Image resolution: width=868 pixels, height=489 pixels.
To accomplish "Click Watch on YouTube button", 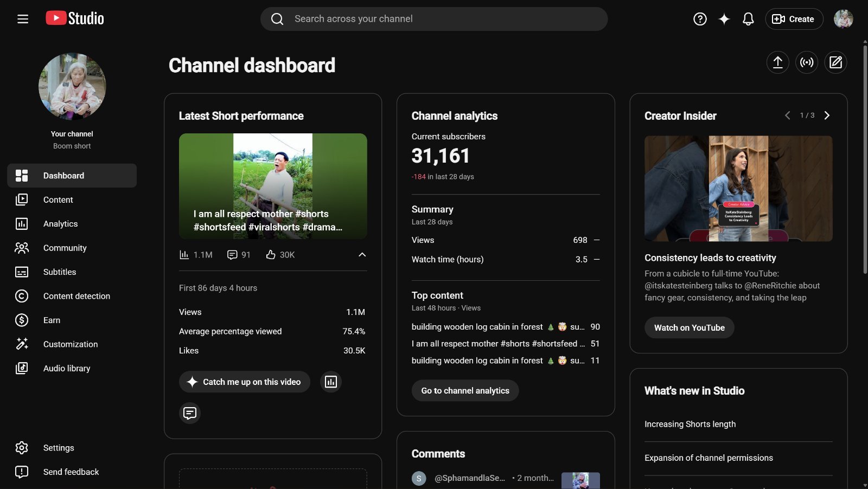I will coord(689,327).
